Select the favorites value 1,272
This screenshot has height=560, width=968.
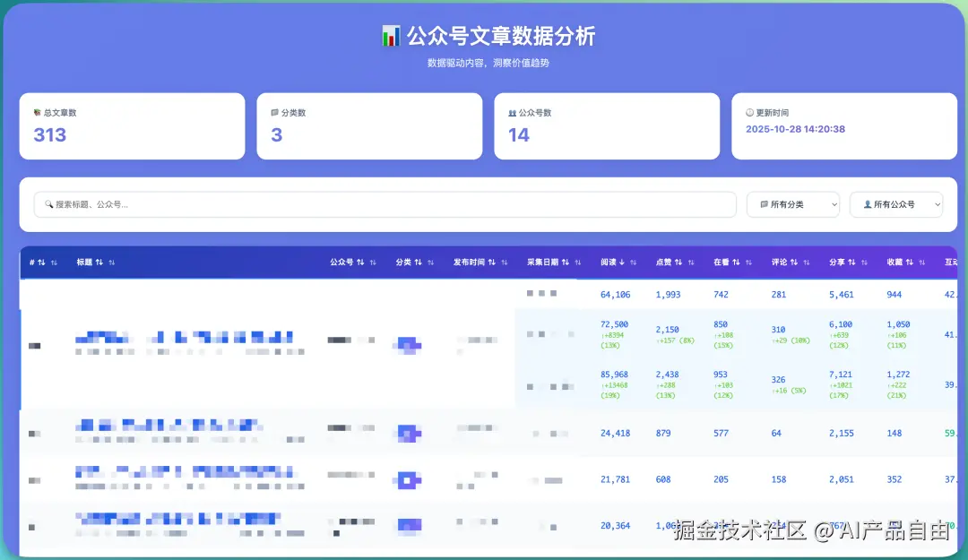(x=898, y=375)
